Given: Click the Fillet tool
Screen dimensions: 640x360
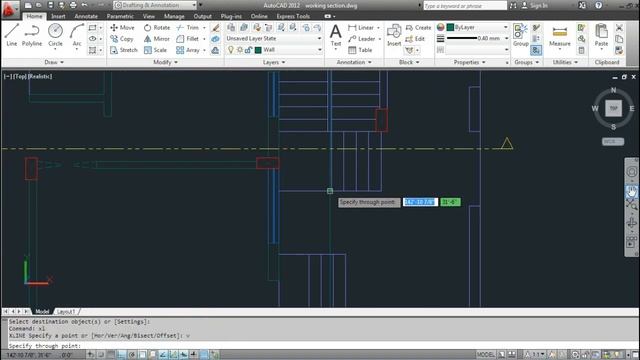Looking at the screenshot, I should (188, 39).
